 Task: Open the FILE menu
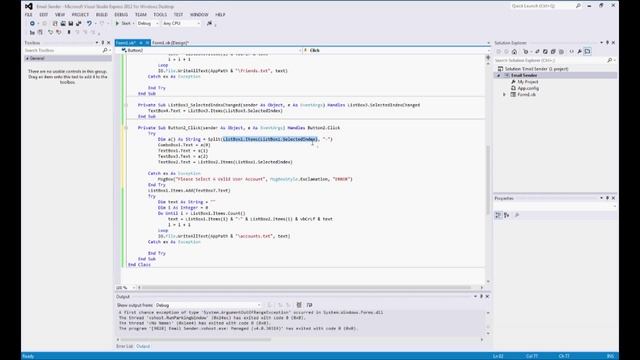(x=29, y=15)
